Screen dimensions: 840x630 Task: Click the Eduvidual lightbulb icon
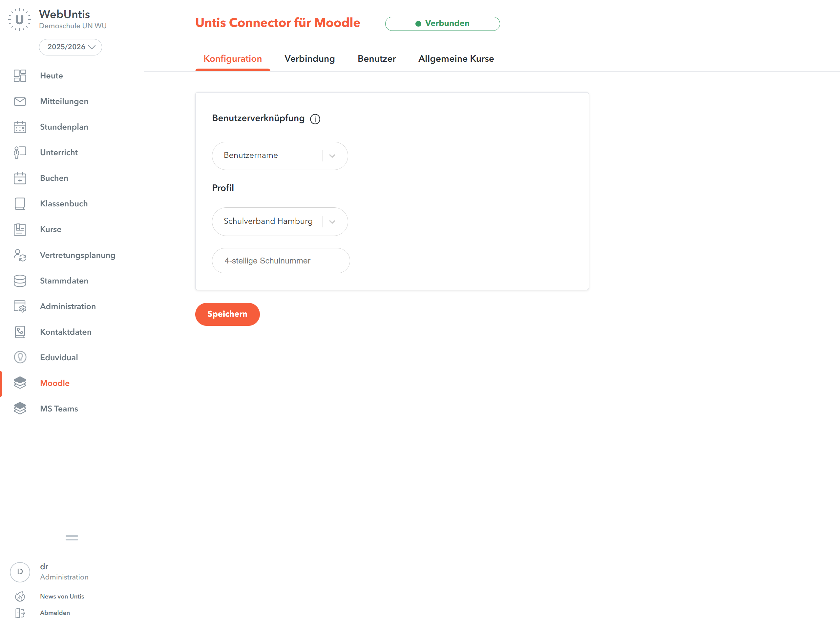20,357
